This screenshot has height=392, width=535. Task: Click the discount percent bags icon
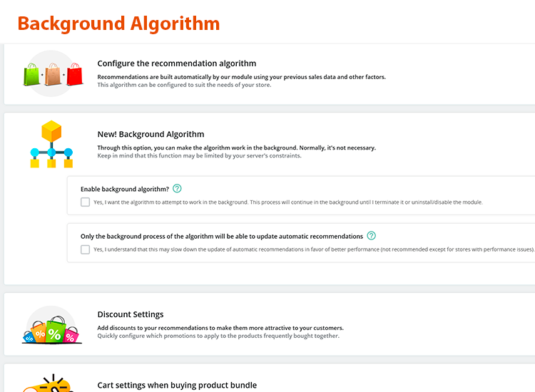click(50, 326)
